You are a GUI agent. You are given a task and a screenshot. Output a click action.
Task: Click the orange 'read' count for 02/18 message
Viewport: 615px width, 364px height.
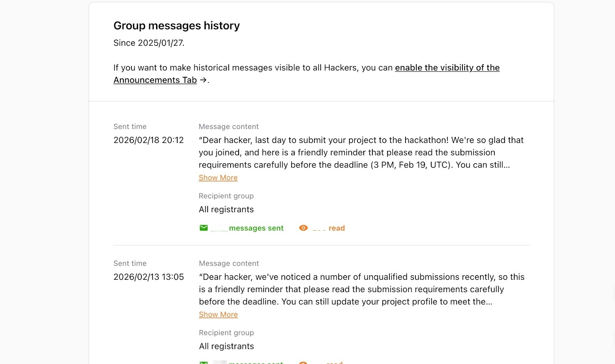[336, 228]
